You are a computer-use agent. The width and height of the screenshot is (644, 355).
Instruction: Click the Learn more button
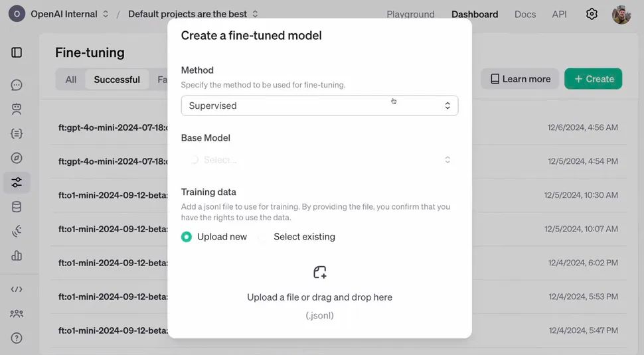pyautogui.click(x=520, y=79)
